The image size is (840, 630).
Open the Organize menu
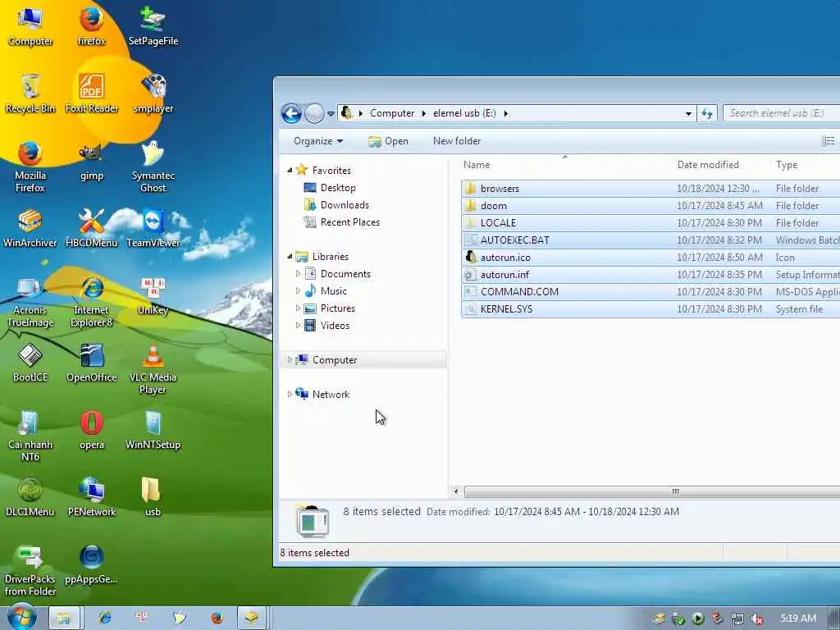[317, 141]
